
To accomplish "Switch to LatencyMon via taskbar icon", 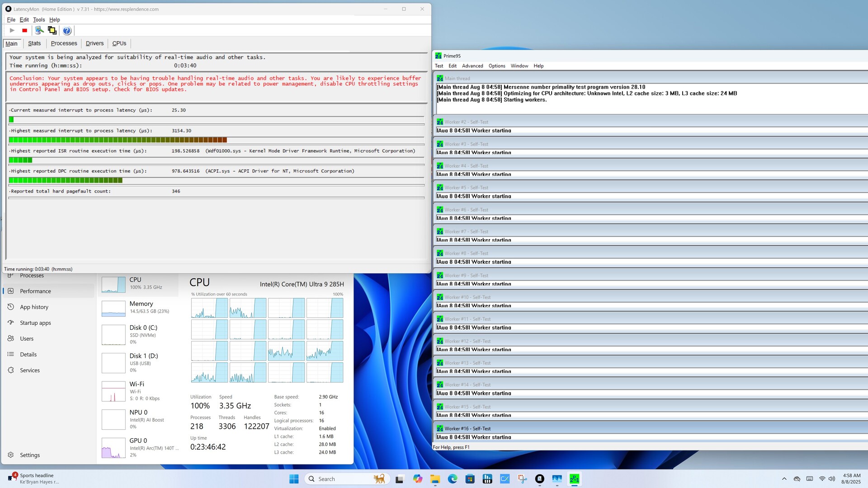I will point(540,479).
